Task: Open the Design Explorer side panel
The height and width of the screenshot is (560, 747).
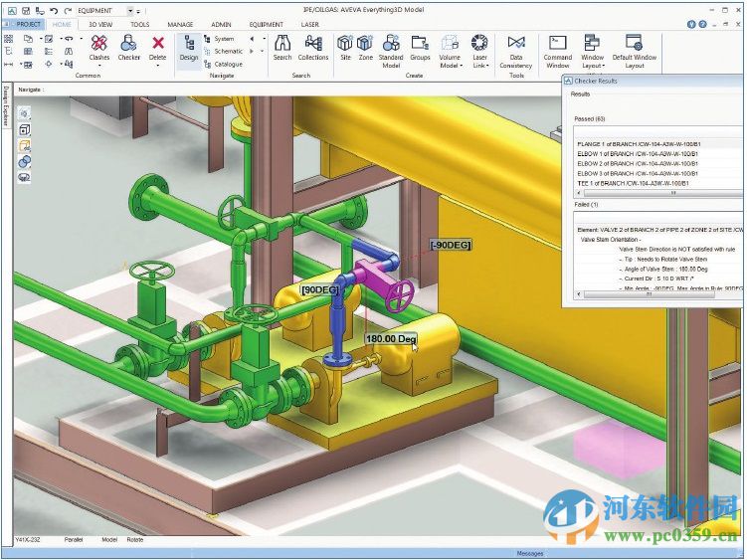Action: coord(6,105)
